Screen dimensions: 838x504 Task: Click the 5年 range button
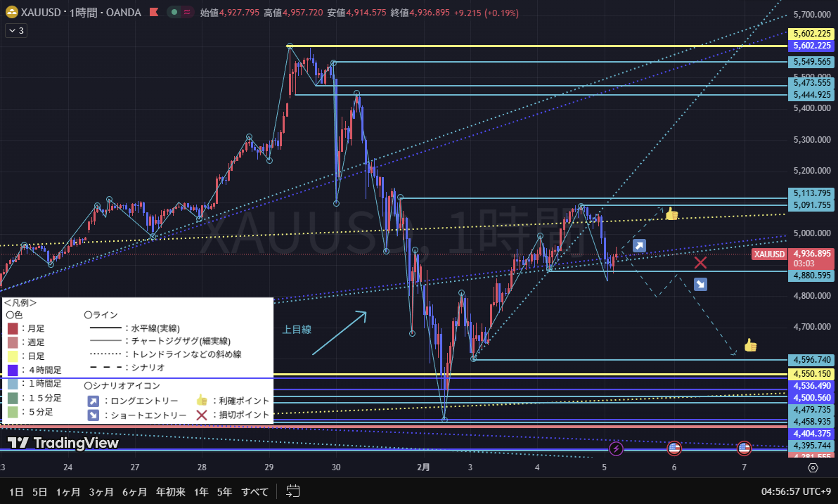(x=224, y=491)
